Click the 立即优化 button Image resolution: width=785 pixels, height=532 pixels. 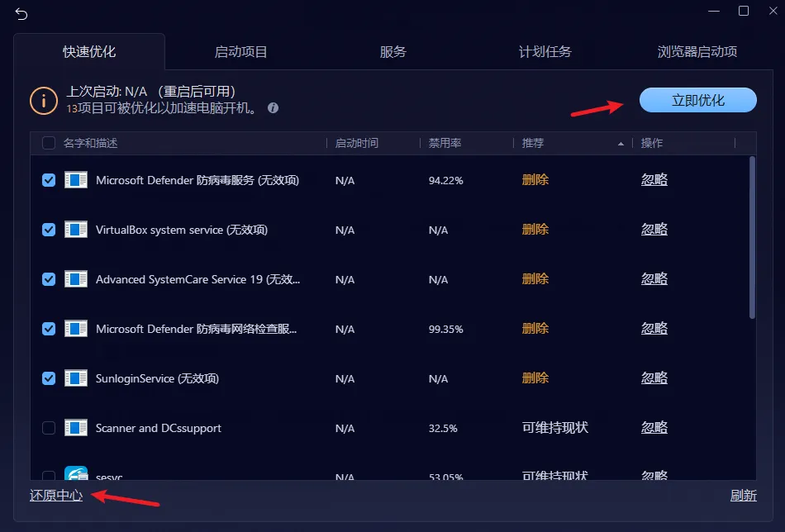click(698, 100)
